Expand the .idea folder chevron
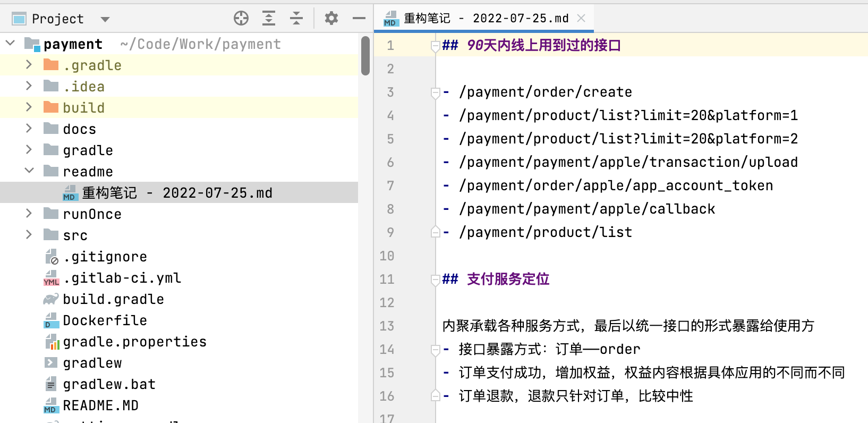The image size is (868, 423). (x=29, y=86)
